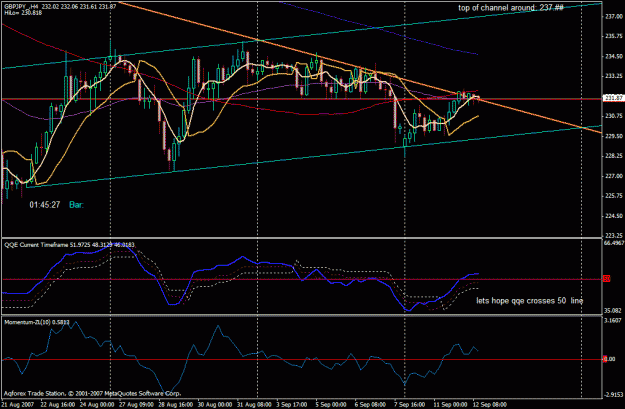Click the 225.75 price axis label
Image resolution: width=625 pixels, height=409 pixels.
(614, 196)
